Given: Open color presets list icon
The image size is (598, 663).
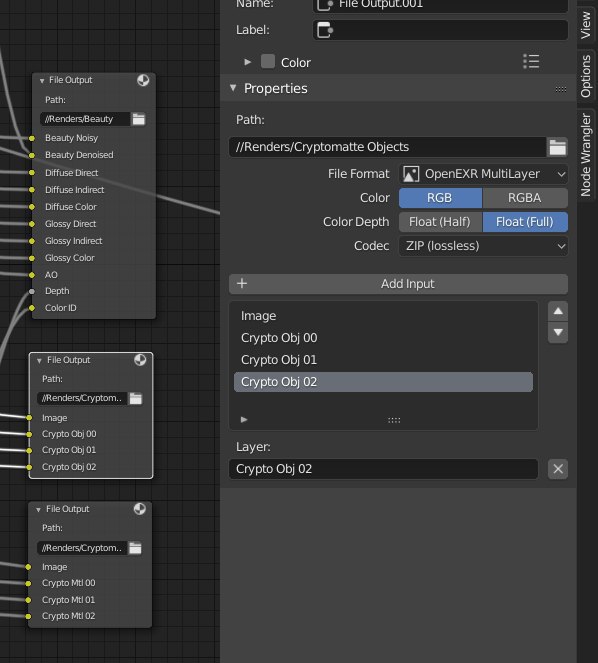Looking at the screenshot, I should 531,62.
